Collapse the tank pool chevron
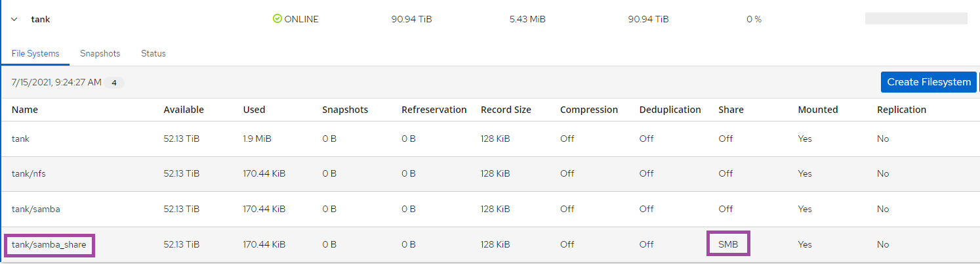This screenshot has height=264, width=980. [14, 20]
